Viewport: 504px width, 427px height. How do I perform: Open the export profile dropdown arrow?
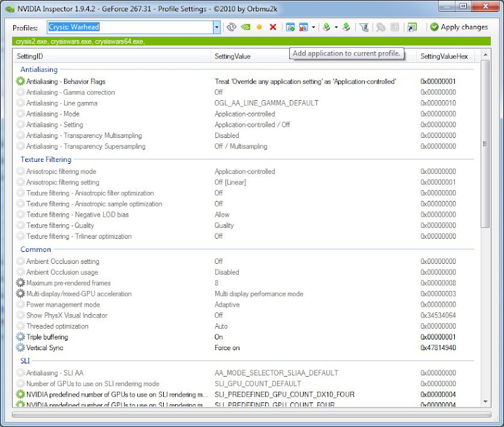[336, 27]
